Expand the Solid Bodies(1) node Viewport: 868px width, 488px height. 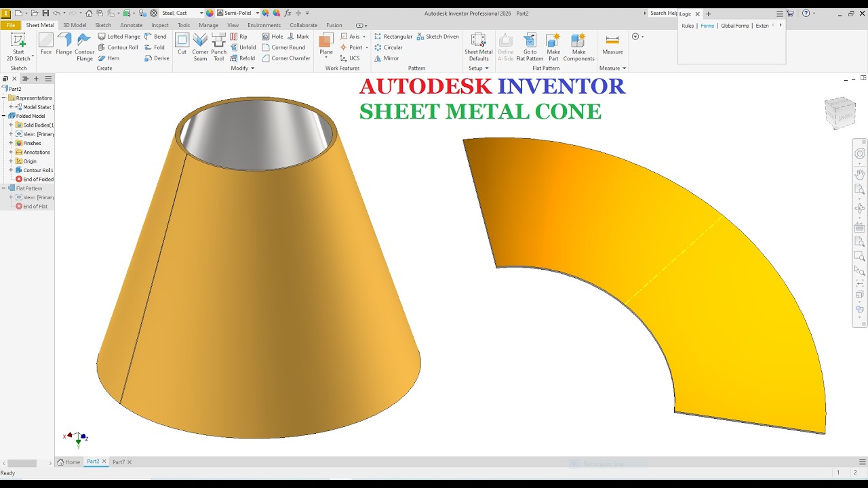[x=11, y=125]
